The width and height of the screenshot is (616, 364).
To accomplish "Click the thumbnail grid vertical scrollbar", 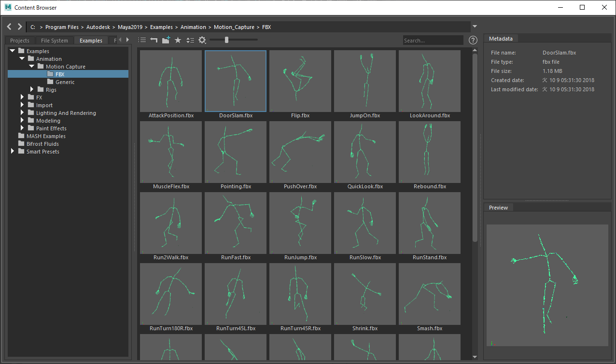I will [x=475, y=147].
